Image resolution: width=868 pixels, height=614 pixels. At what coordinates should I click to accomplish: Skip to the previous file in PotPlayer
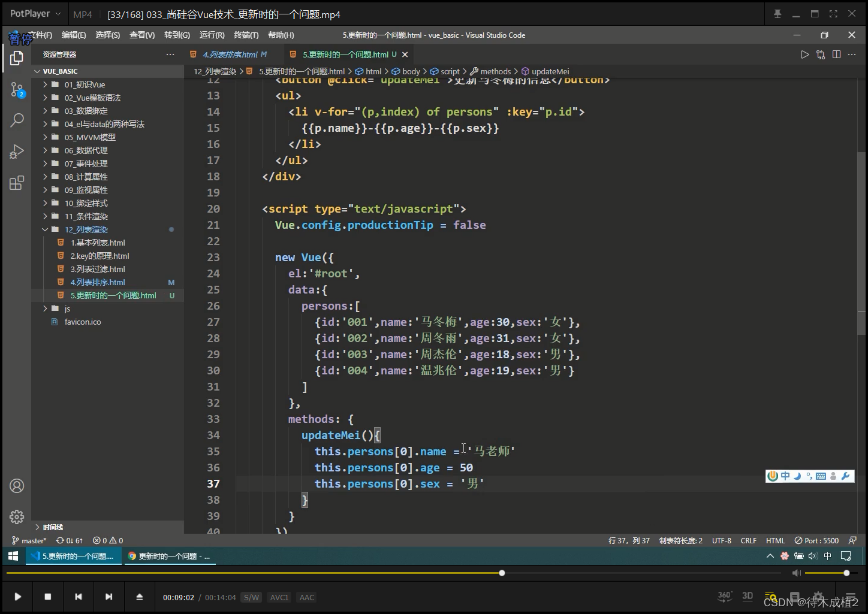[x=79, y=597]
